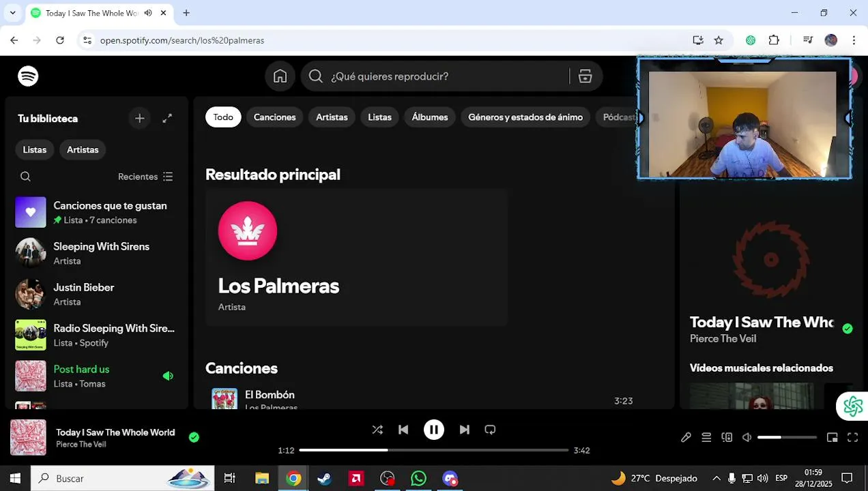The image size is (868, 491).
Task: Open the mini player icon
Action: (832, 437)
